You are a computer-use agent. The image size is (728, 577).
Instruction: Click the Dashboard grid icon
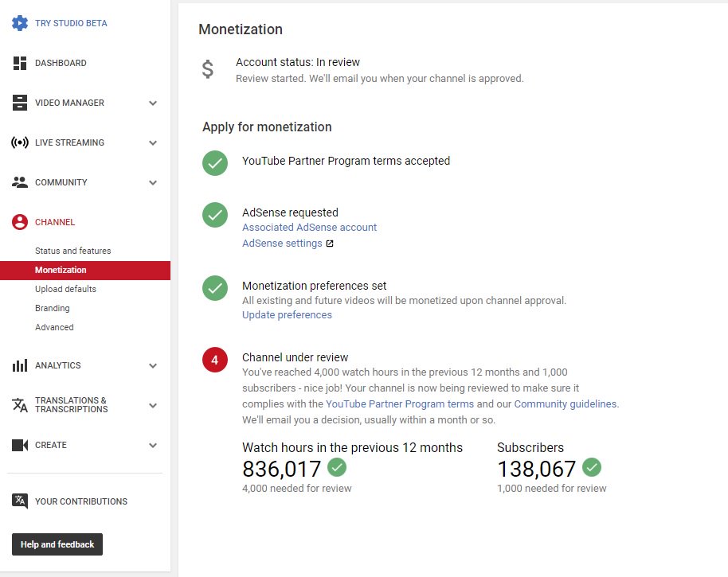tap(19, 63)
